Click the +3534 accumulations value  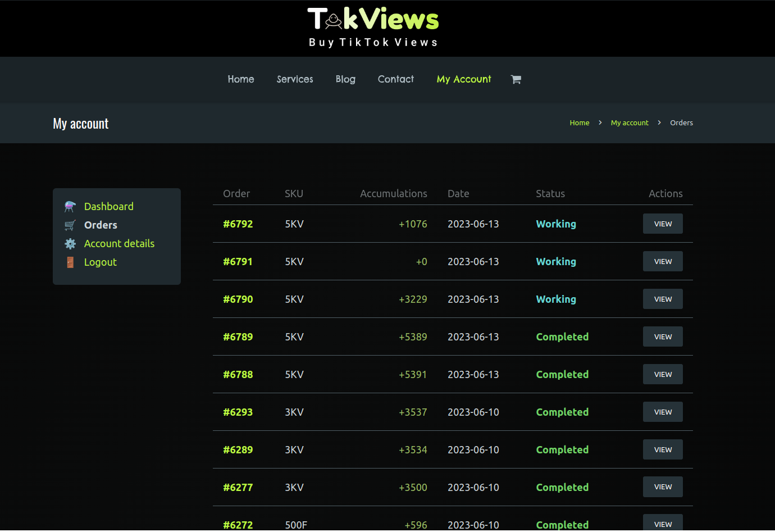coord(413,450)
